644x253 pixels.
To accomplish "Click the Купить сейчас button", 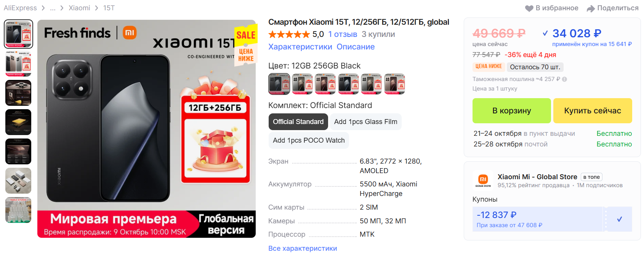I will [x=593, y=111].
